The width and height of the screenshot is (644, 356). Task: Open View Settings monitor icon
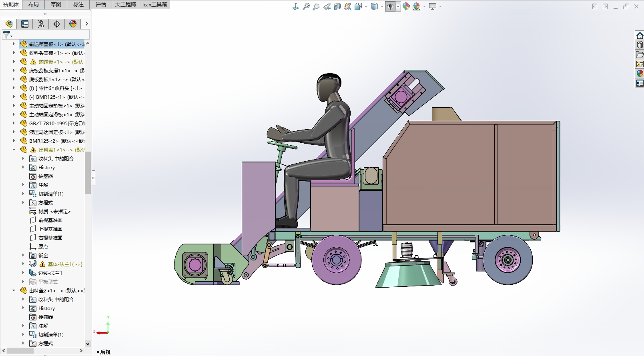tap(433, 6)
